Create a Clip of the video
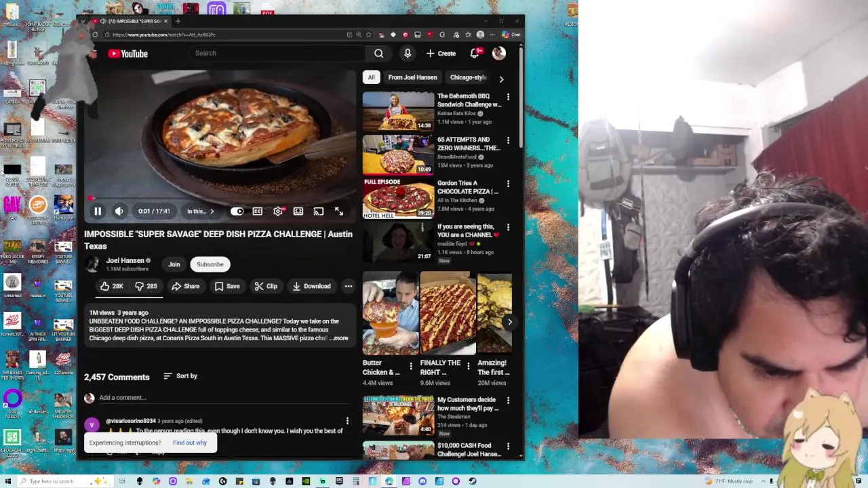 (x=266, y=286)
